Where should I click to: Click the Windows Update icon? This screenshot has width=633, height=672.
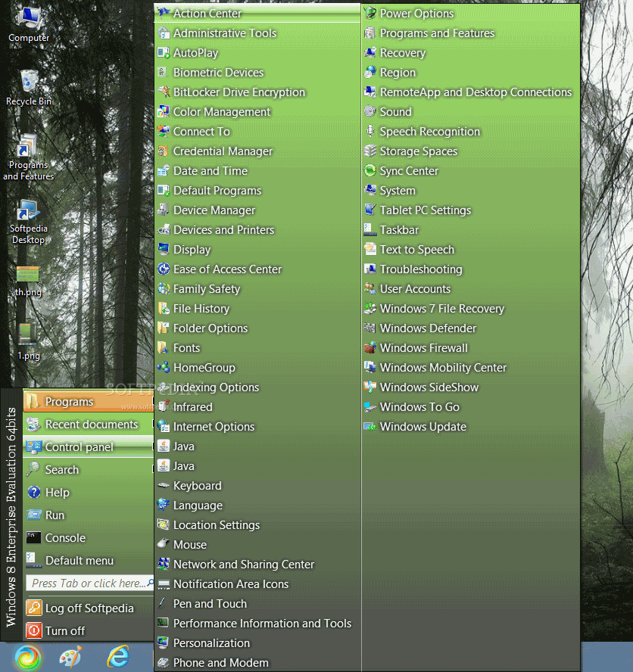tap(370, 426)
